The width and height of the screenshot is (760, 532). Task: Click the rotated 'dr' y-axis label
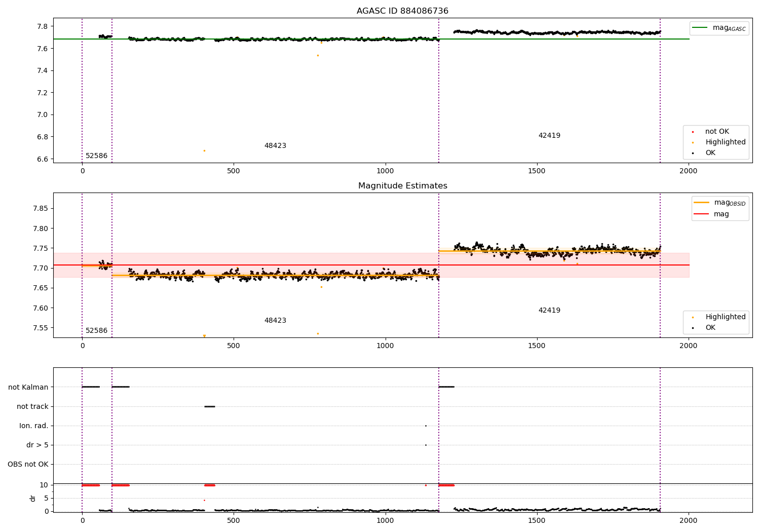click(x=33, y=498)
